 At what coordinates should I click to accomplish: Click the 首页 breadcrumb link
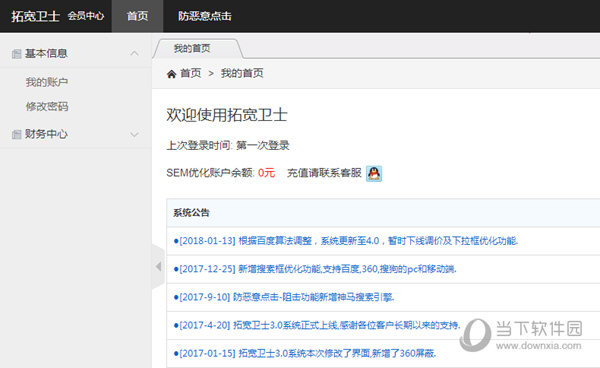[x=191, y=73]
